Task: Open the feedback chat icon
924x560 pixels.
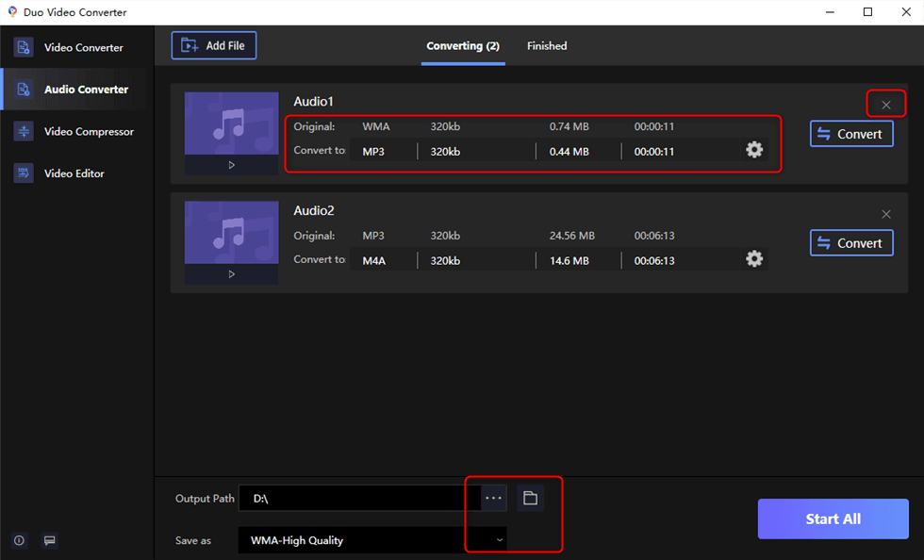Action: tap(49, 540)
